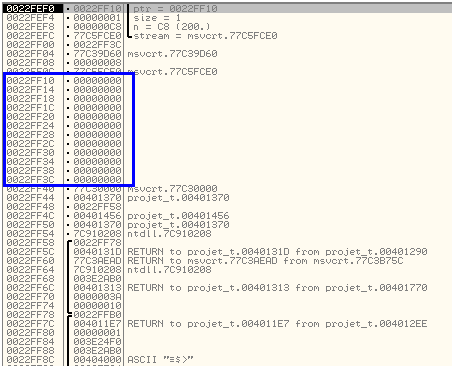
Task: Select stack address 0022FF08
Action: [30, 62]
